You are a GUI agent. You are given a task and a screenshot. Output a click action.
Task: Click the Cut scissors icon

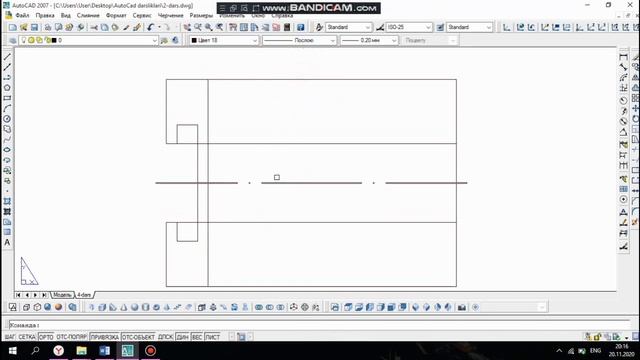[x=94, y=27]
